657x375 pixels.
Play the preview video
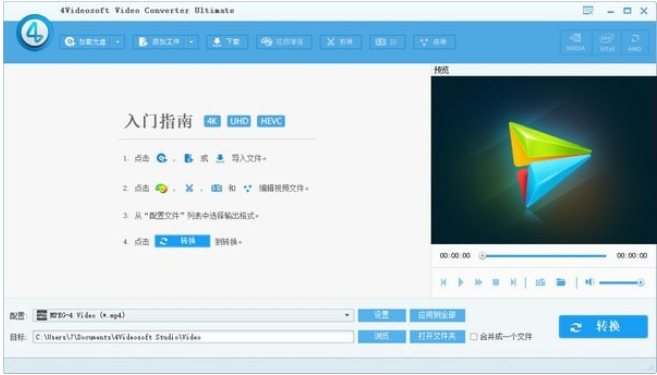pos(461,282)
